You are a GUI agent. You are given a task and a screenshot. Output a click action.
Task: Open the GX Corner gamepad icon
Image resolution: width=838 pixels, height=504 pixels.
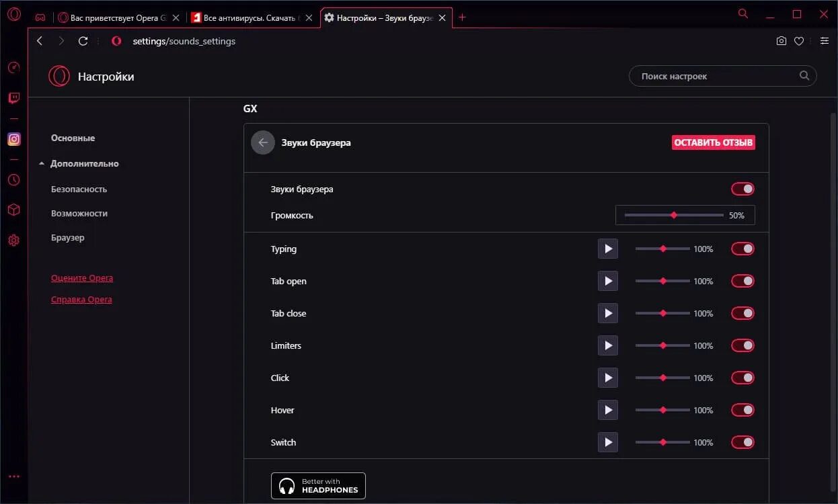click(41, 17)
